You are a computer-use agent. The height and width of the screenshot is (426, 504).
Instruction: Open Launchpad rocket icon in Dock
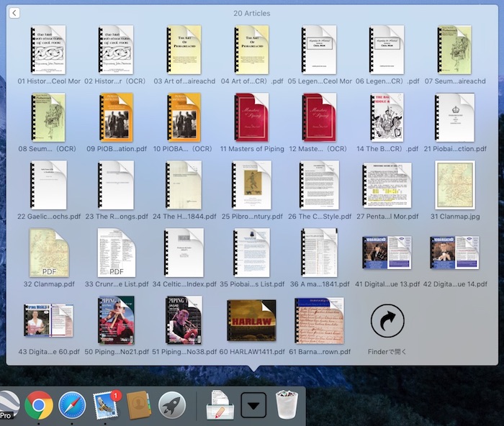click(172, 405)
